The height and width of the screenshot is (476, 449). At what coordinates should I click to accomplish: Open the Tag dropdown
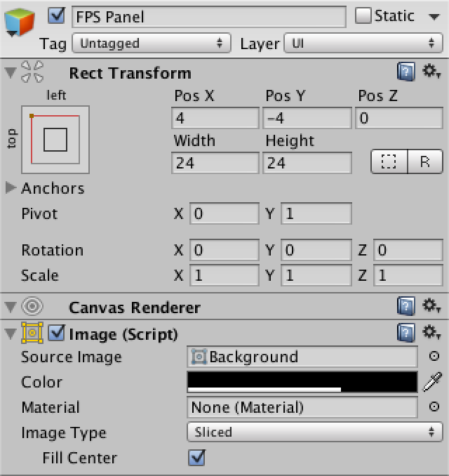point(152,44)
